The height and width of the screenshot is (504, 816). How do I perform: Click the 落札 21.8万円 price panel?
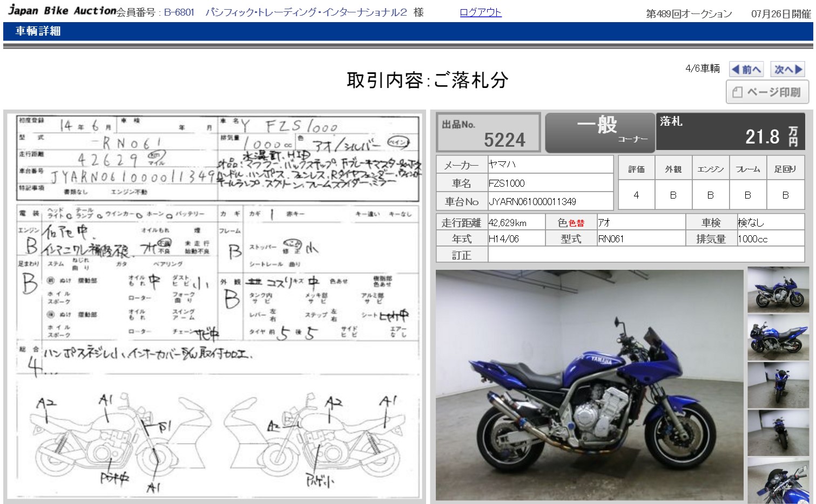pos(733,131)
